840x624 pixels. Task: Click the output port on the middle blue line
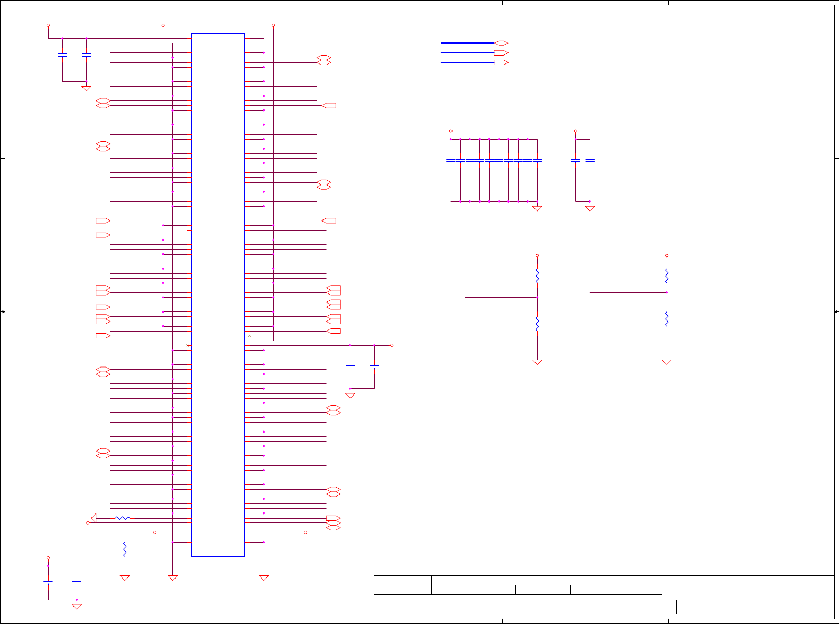click(501, 53)
